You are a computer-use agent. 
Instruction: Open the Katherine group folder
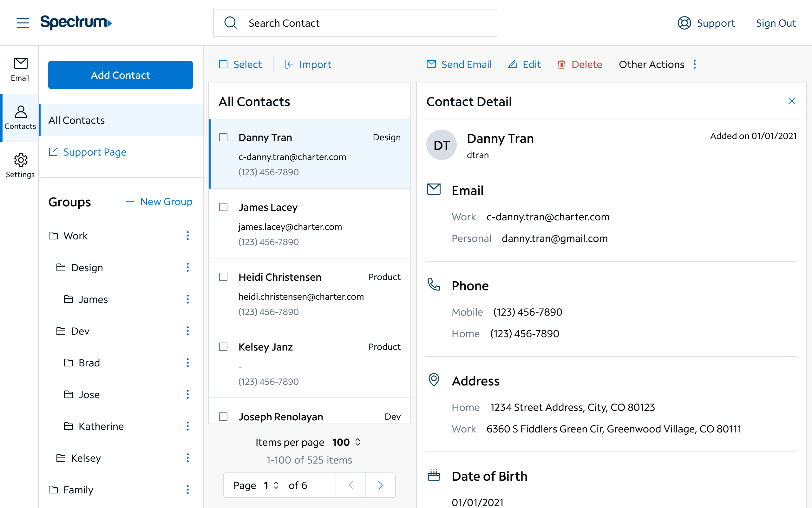pos(94,426)
